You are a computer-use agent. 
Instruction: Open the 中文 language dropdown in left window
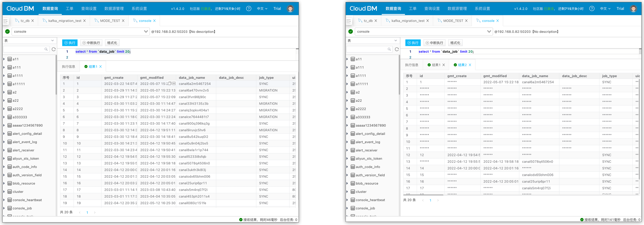coord(262,9)
